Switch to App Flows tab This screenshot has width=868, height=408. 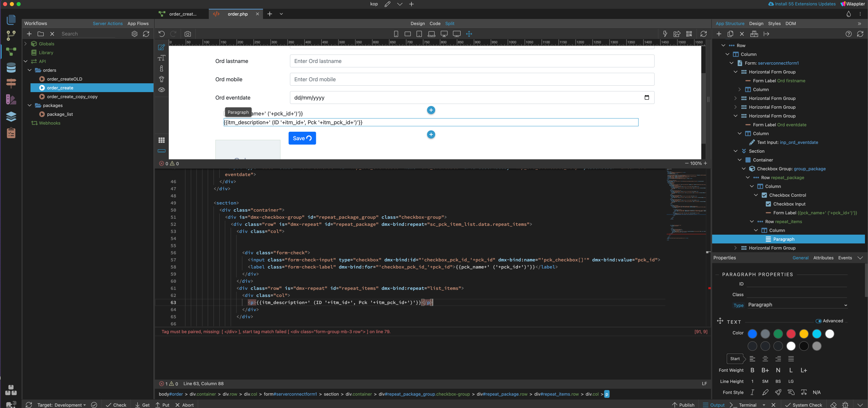tap(138, 24)
